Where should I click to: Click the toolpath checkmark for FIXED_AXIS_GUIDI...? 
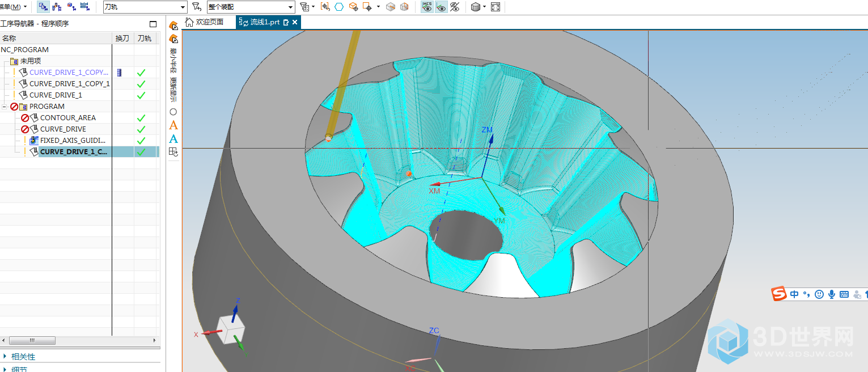141,140
